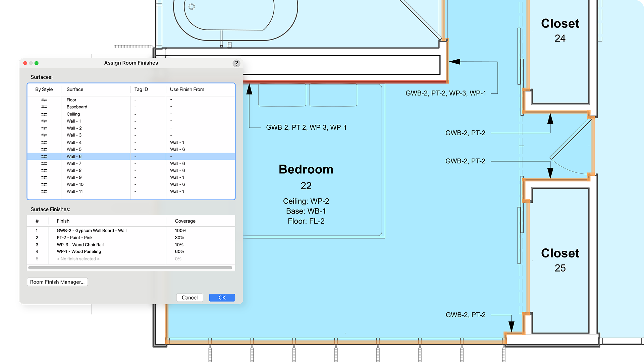The width and height of the screenshot is (644, 362).
Task: Click By Style icon for Wall - 4
Action: point(44,142)
